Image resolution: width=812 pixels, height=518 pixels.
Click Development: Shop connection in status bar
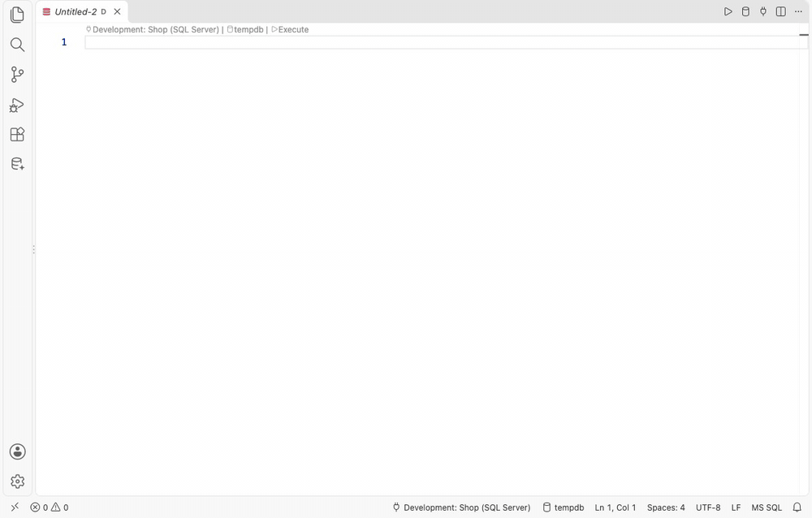pyautogui.click(x=461, y=507)
